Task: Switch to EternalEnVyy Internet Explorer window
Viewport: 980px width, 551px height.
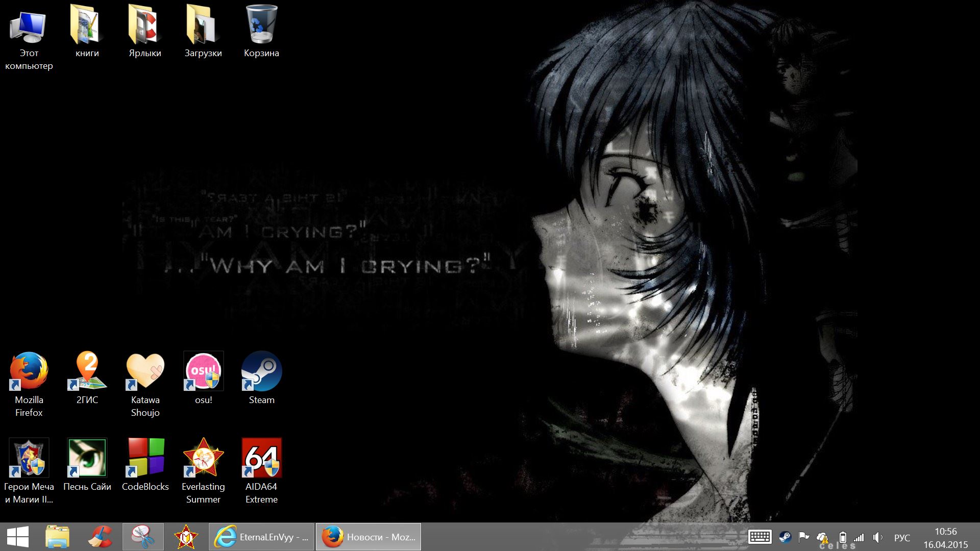Action: tap(261, 537)
